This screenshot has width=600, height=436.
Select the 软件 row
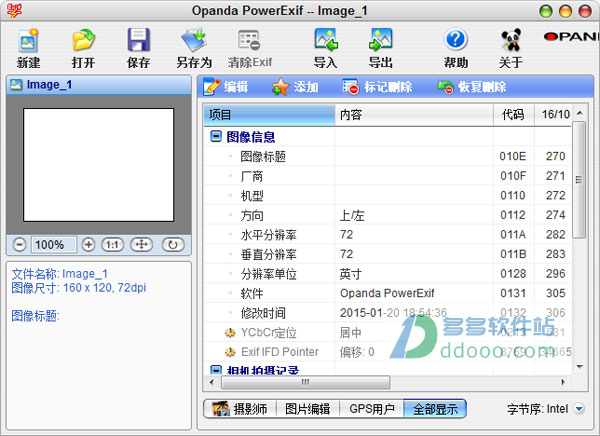coord(388,293)
